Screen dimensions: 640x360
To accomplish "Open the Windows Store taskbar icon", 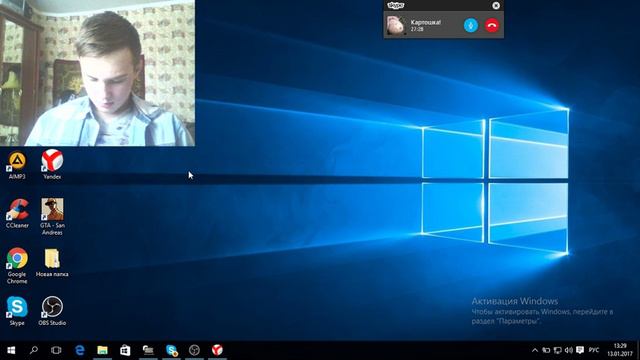I will [125, 350].
